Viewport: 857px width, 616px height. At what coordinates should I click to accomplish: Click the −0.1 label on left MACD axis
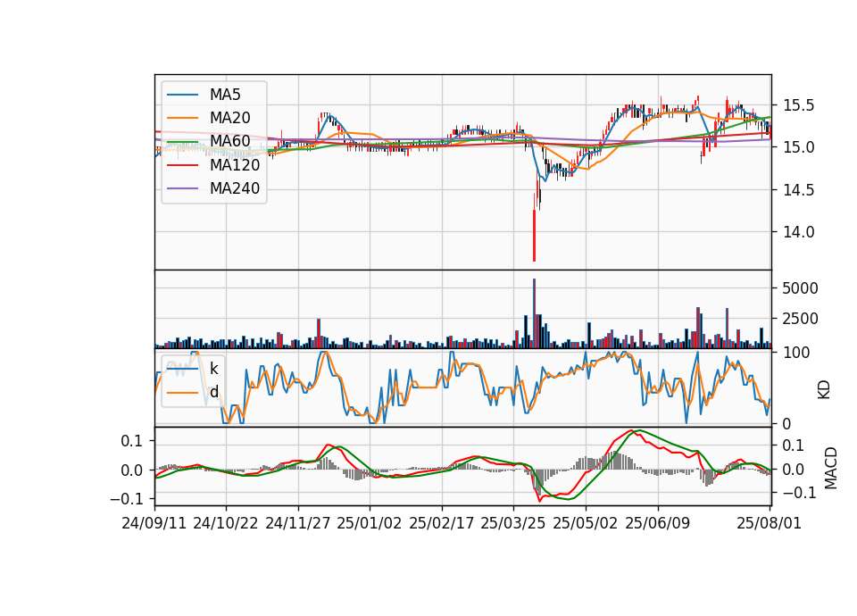[x=126, y=498]
